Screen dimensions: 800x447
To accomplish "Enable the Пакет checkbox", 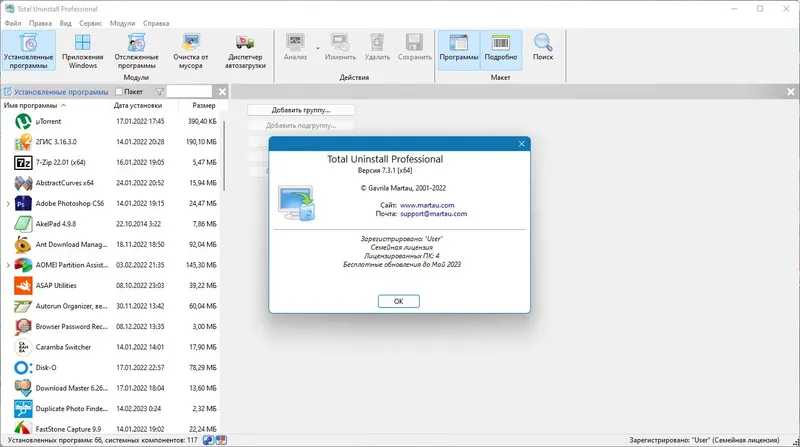I will point(119,92).
